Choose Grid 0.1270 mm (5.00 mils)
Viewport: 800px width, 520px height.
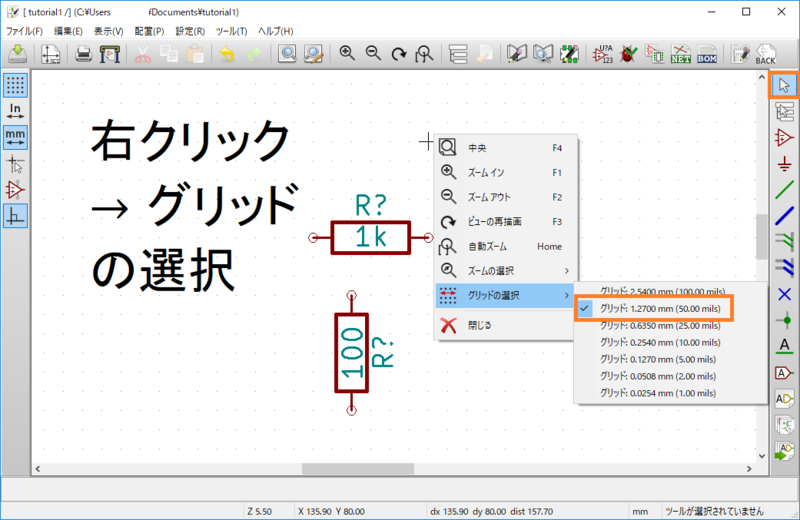[x=658, y=359]
